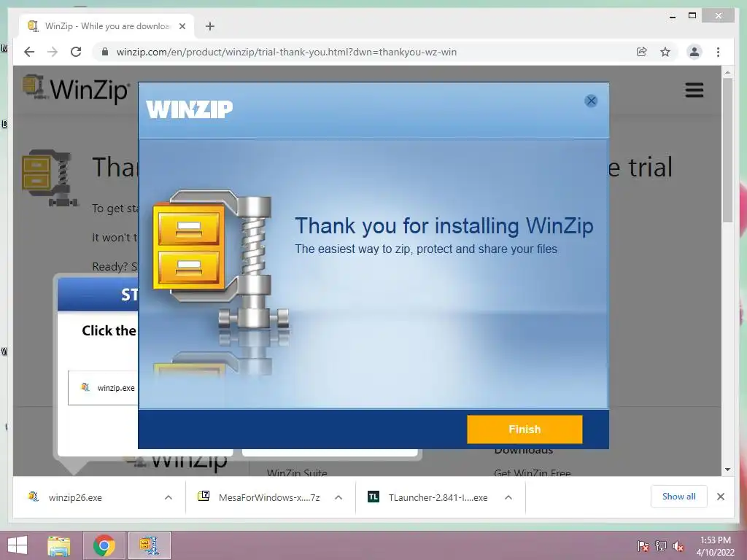Click the scrollbar down arrow
747x560 pixels.
(727, 470)
